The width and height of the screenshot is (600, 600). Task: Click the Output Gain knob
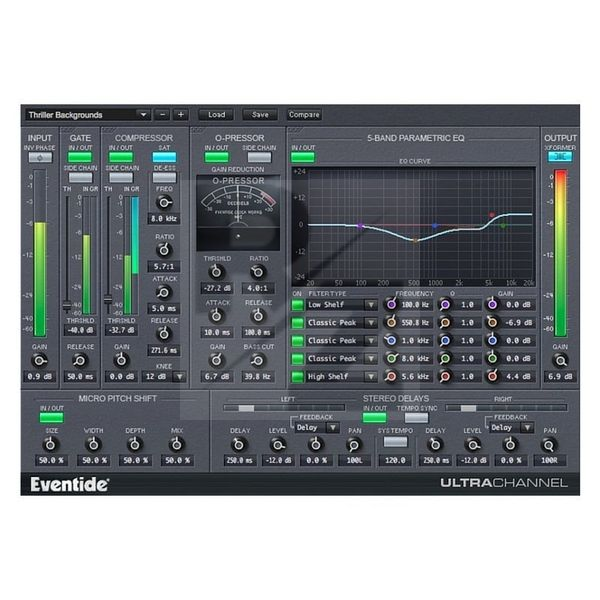pyautogui.click(x=561, y=360)
